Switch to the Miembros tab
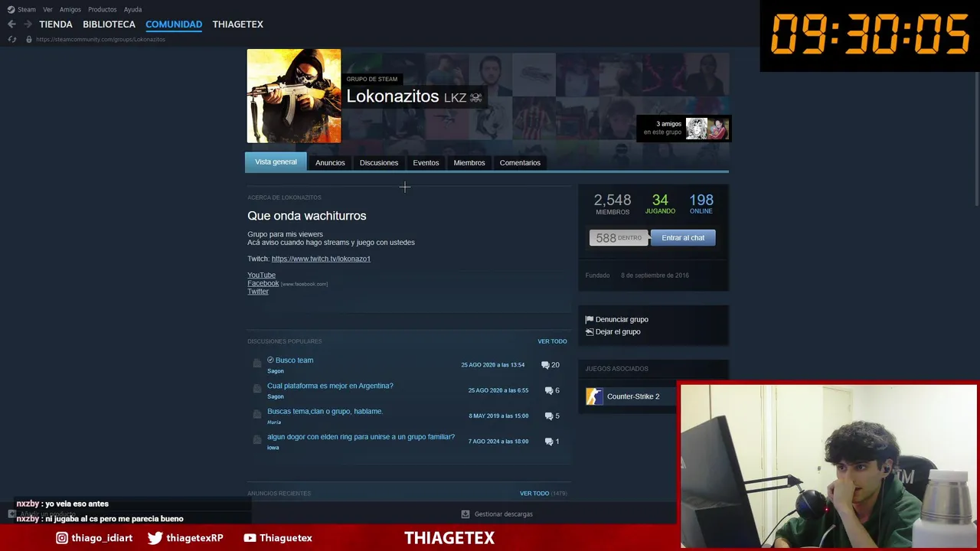Image resolution: width=980 pixels, height=551 pixels. pos(469,162)
